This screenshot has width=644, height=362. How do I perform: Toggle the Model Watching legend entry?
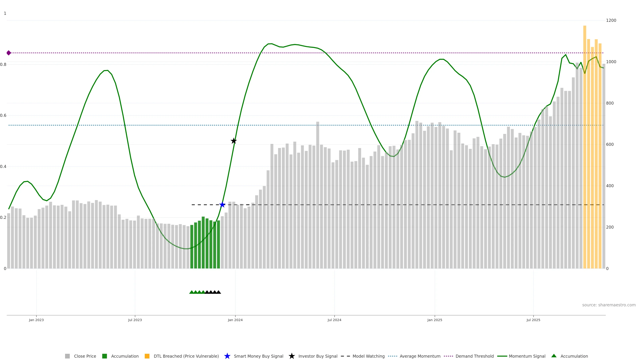pyautogui.click(x=368, y=356)
